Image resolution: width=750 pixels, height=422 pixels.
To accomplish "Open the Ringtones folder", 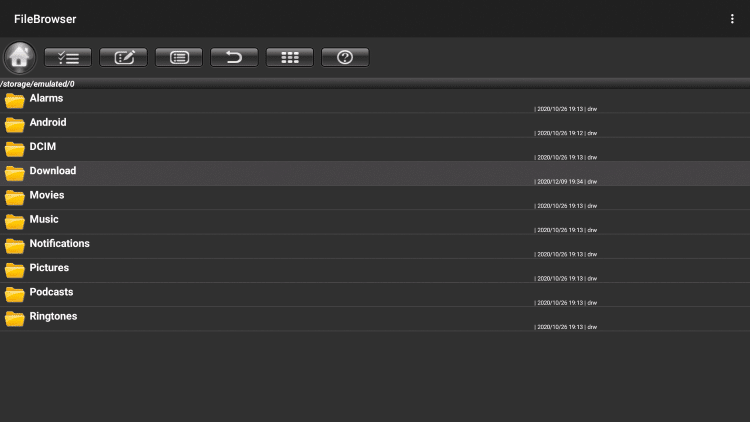I will (x=53, y=317).
